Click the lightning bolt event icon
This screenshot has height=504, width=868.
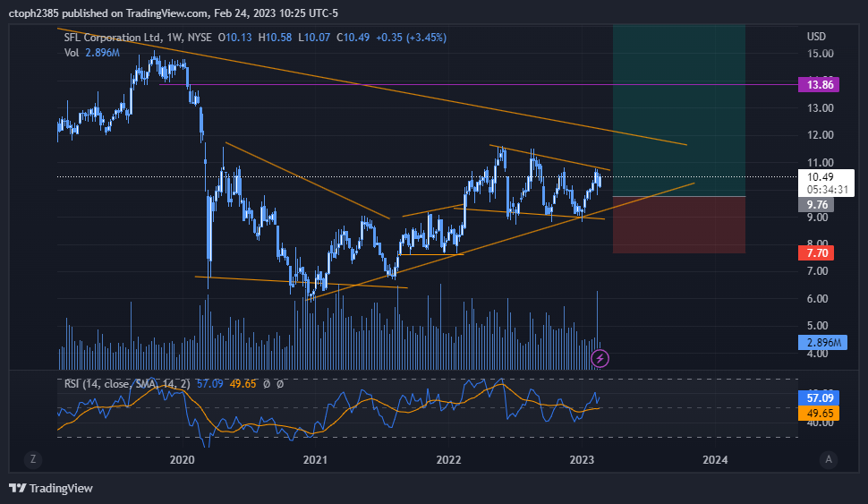point(600,358)
